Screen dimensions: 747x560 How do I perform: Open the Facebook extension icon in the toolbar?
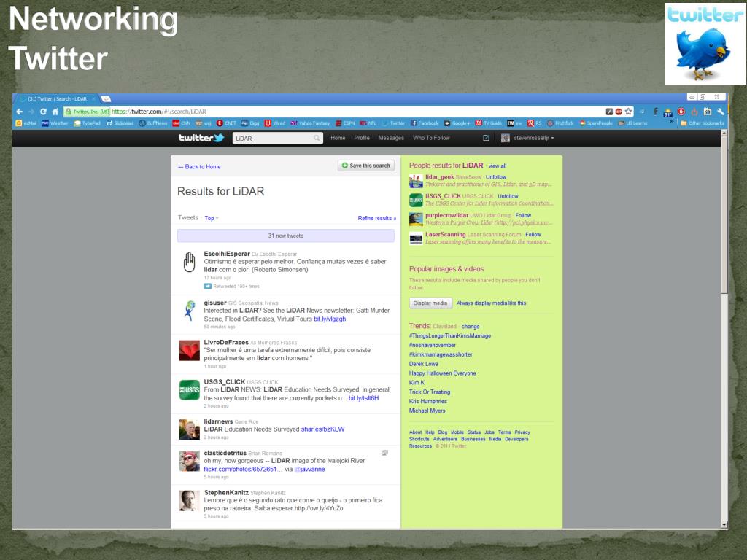[x=656, y=112]
